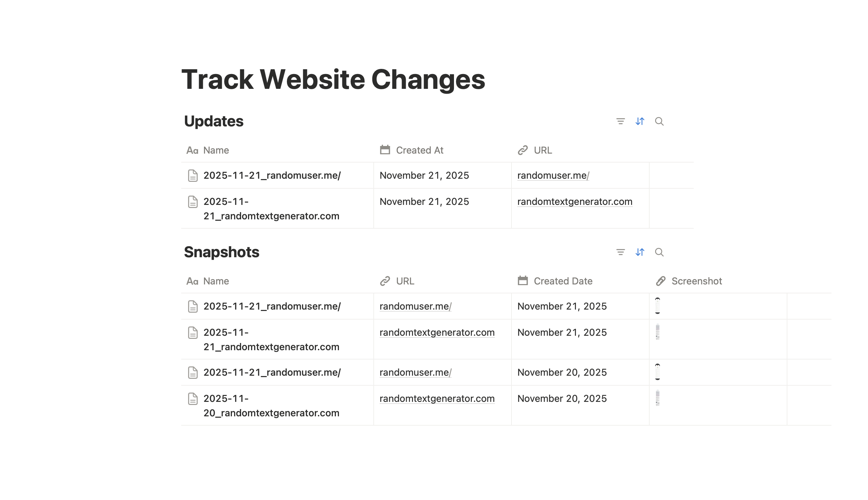The height and width of the screenshot is (500, 868).
Task: Open the randomtextgenerator.com link in Snapshots
Action: [x=437, y=332]
